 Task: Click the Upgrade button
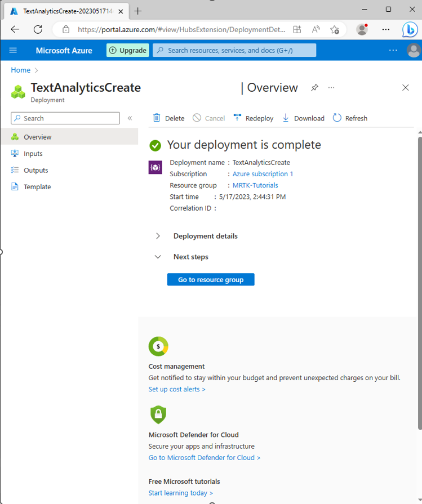coord(128,50)
